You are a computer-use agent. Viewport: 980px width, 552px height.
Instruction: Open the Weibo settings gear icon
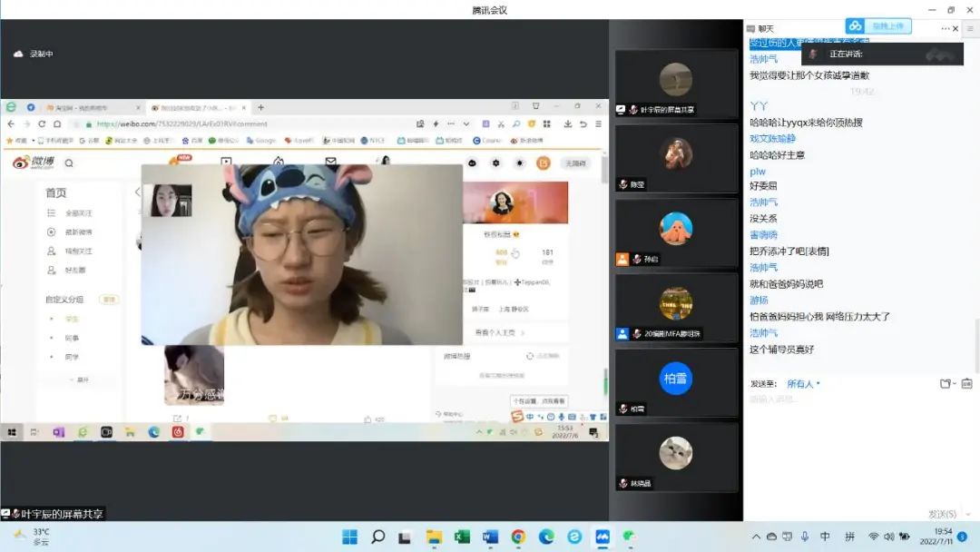[x=496, y=163]
